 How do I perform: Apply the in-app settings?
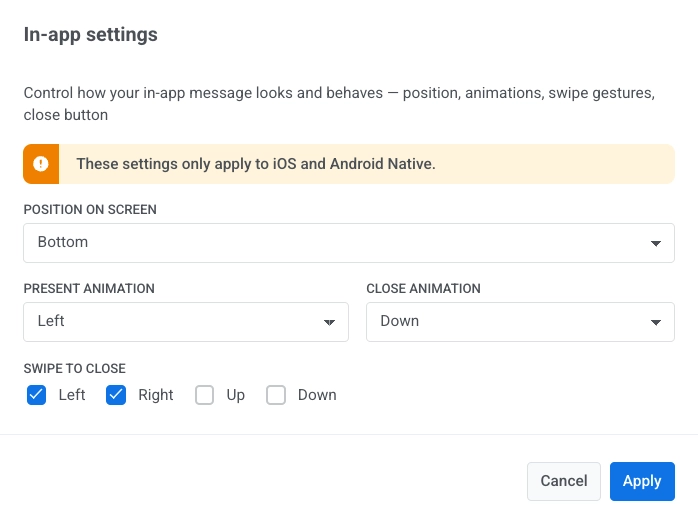(x=642, y=481)
